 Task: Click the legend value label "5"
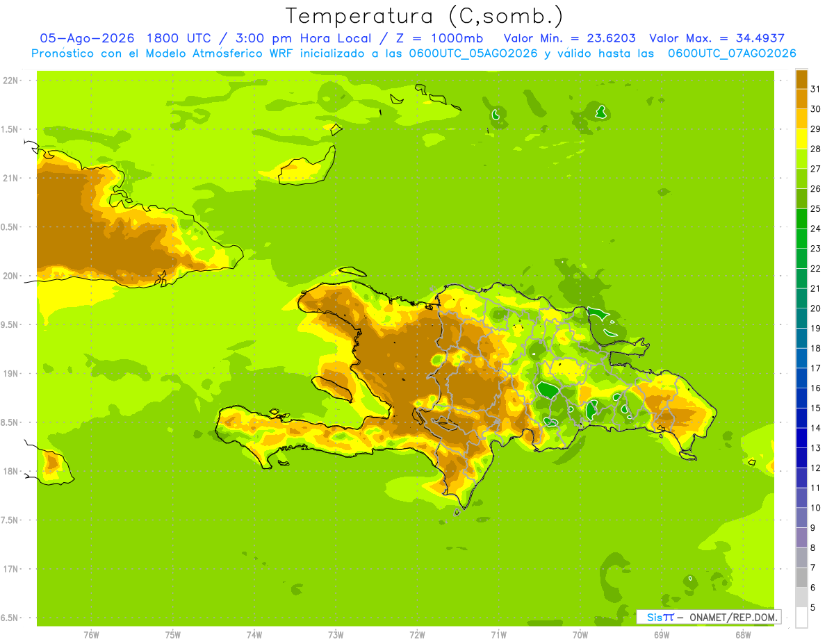813,608
